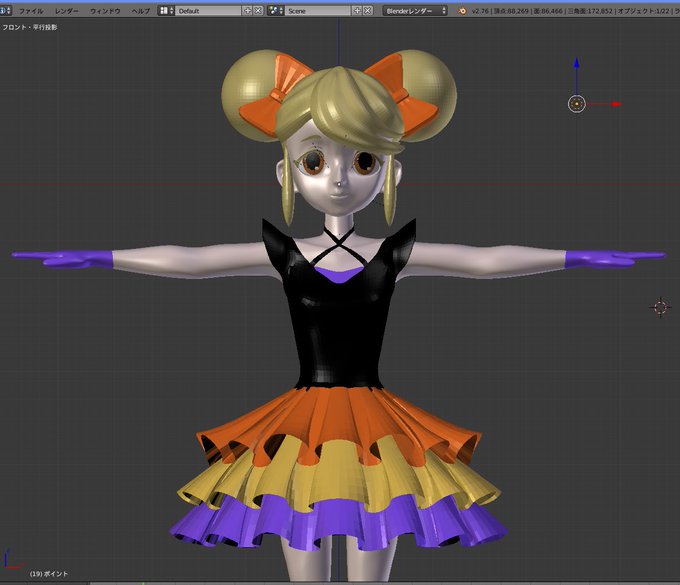Open the レンダー (Render) menu
Screen dimensions: 680x585
(x=66, y=11)
